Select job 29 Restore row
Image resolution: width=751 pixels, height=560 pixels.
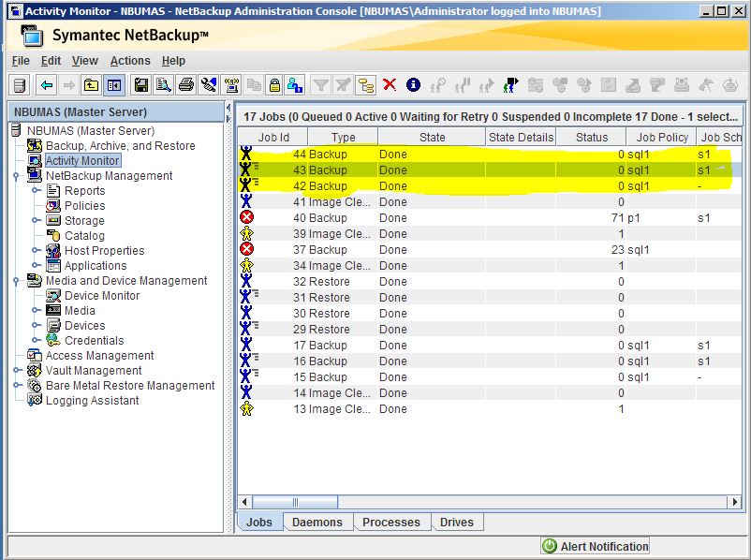[x=490, y=329]
